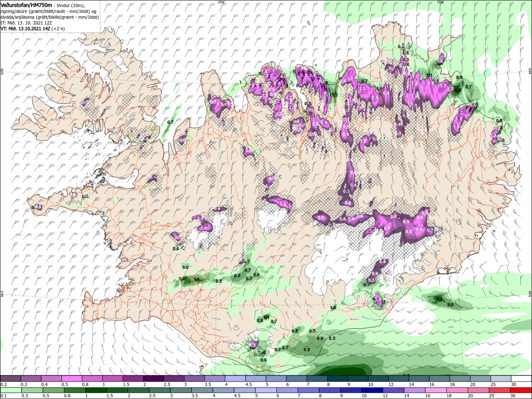Click the bright pink snow swatch labeled 0.5
Viewport: 532px width, 399px height.
pyautogui.click(x=72, y=379)
